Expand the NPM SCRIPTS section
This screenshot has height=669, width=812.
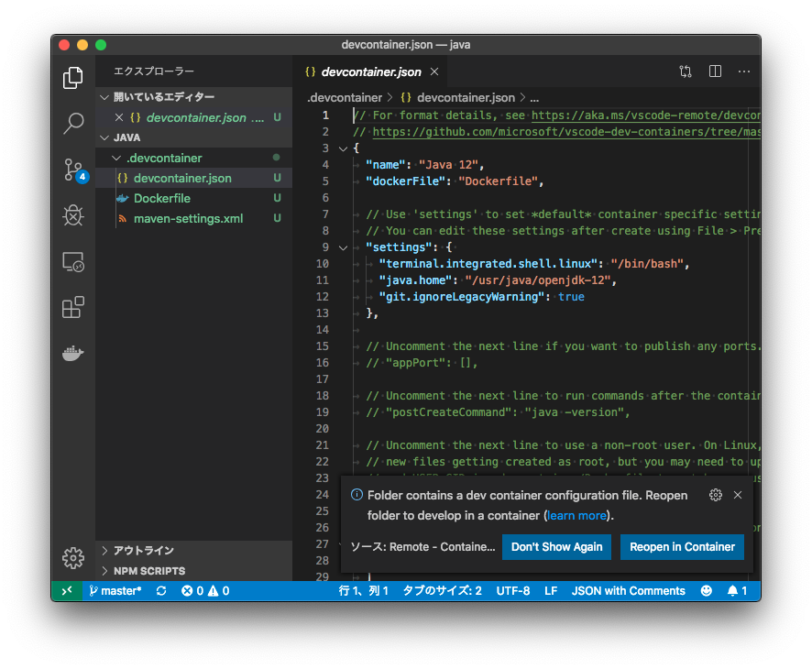pos(104,571)
